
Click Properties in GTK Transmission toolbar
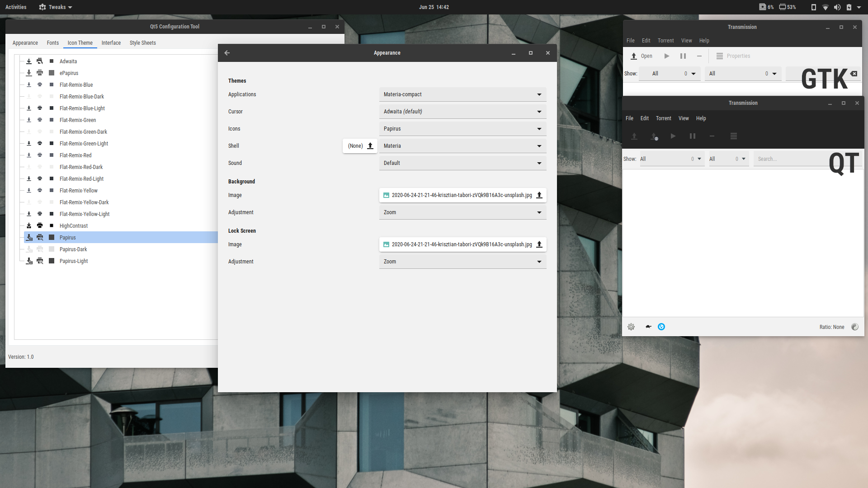pos(733,56)
